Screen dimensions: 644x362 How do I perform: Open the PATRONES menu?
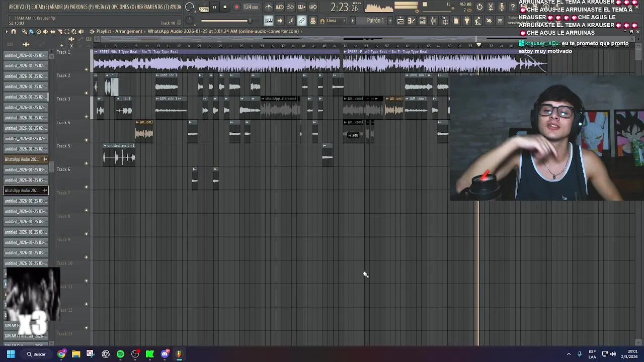tap(83, 7)
